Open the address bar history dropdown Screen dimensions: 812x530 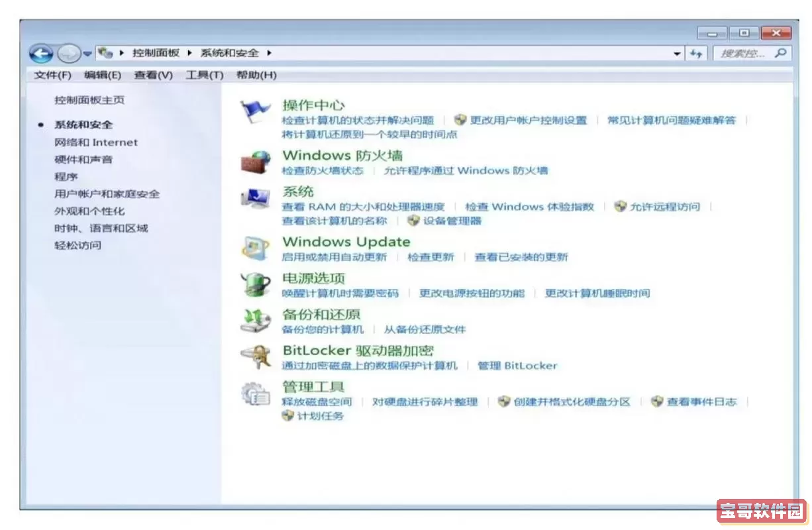(x=676, y=54)
